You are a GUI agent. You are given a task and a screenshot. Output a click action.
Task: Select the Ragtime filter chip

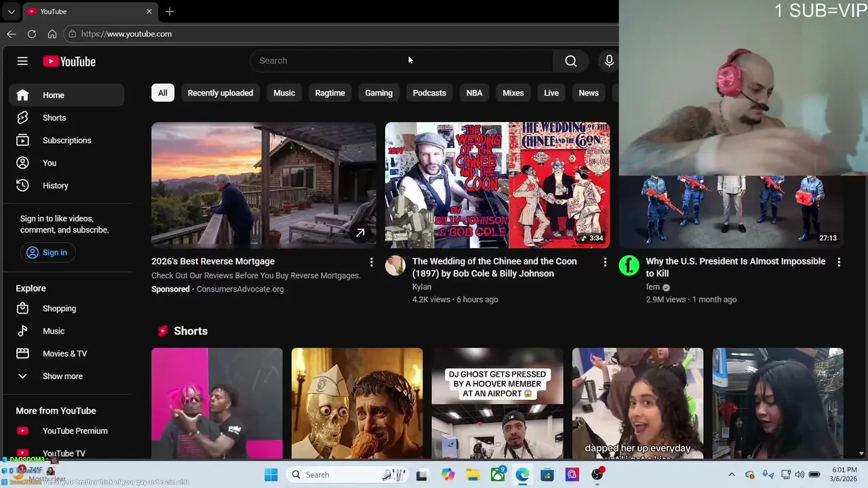[330, 93]
